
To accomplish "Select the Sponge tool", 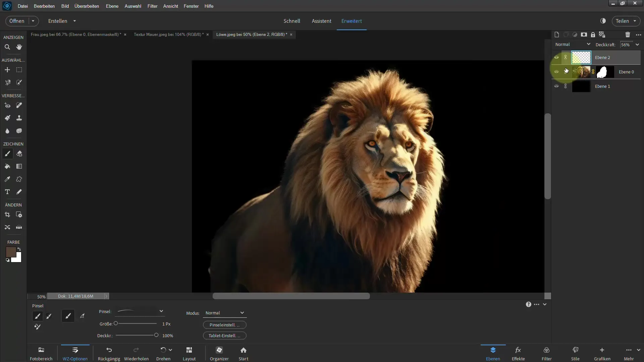I will pyautogui.click(x=19, y=131).
